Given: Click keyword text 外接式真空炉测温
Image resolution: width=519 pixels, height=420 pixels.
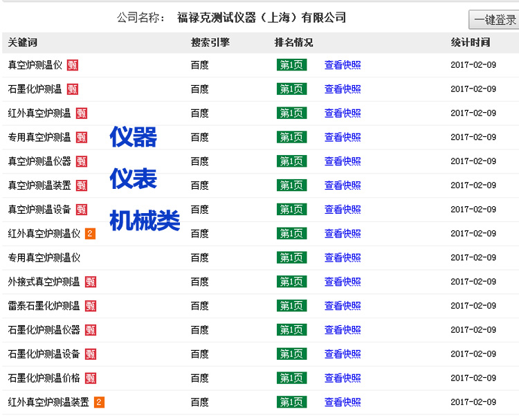Looking at the screenshot, I should pyautogui.click(x=44, y=282).
